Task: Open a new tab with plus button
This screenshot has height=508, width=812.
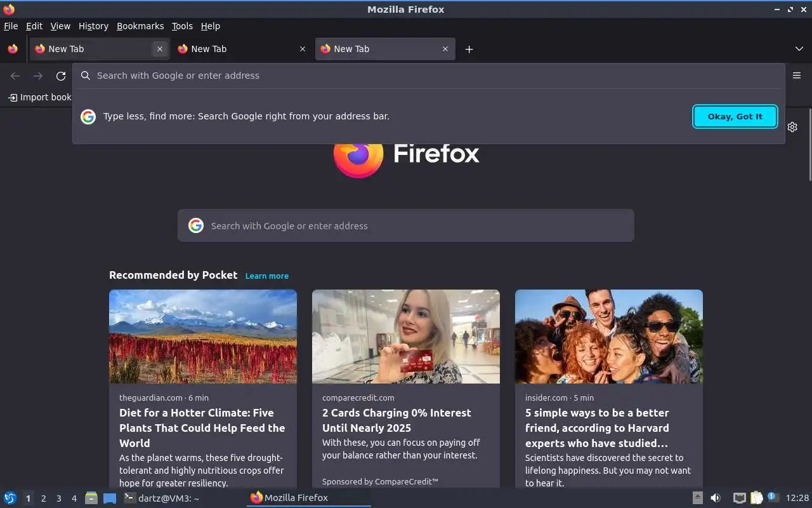Action: pos(469,49)
